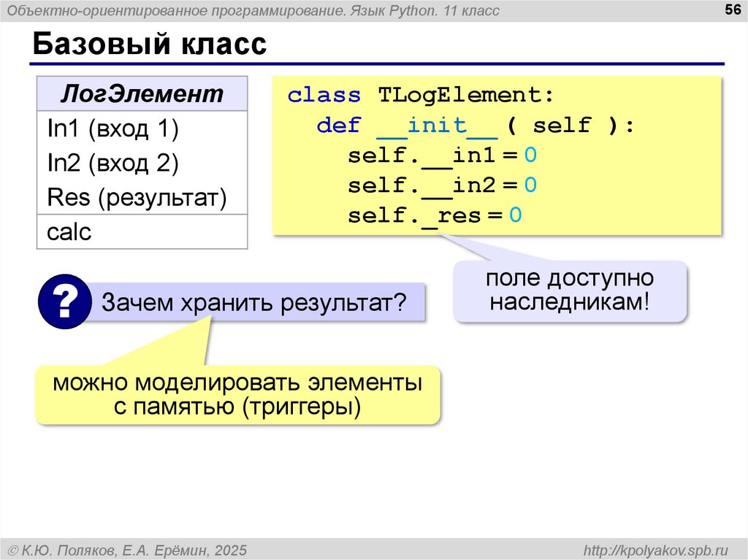The height and width of the screenshot is (560, 748).
Task: Click the underlined "__init__" method name
Action: point(438,126)
